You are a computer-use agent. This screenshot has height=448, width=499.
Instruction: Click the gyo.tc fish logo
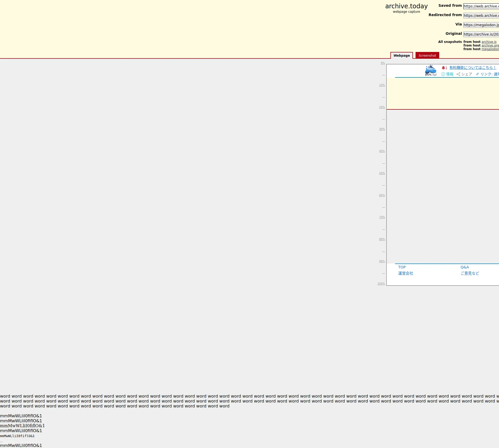[431, 70]
